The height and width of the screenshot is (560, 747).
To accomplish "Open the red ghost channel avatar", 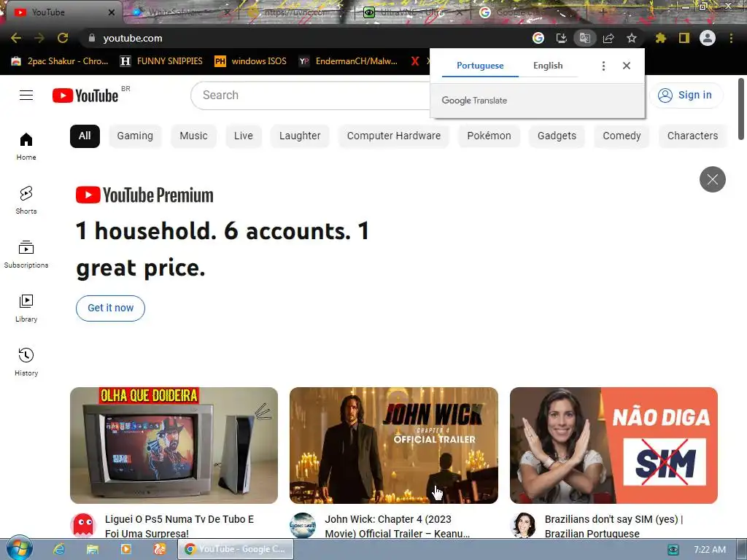I will click(x=82, y=525).
